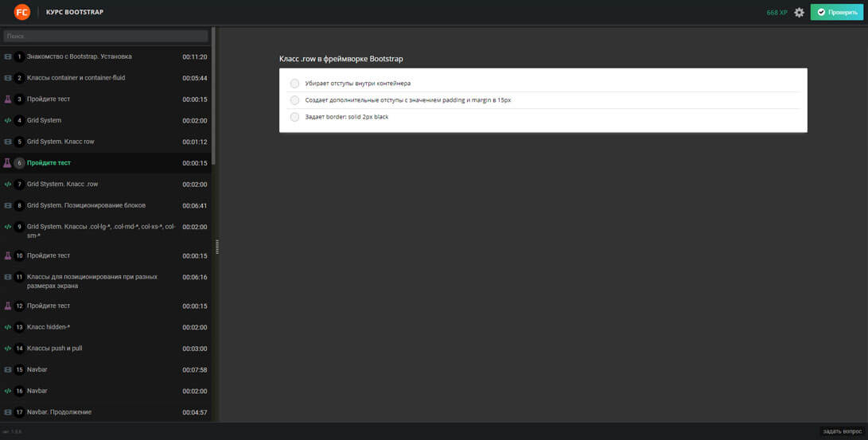Open lesson 'Классы container и container-fluid'
The height and width of the screenshot is (440, 868).
point(76,78)
